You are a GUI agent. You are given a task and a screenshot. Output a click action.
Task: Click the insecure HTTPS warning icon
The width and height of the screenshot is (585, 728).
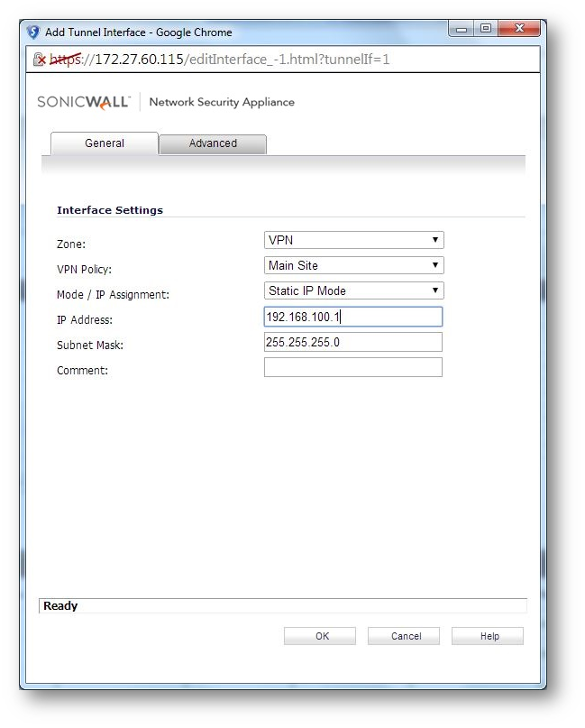(x=40, y=59)
